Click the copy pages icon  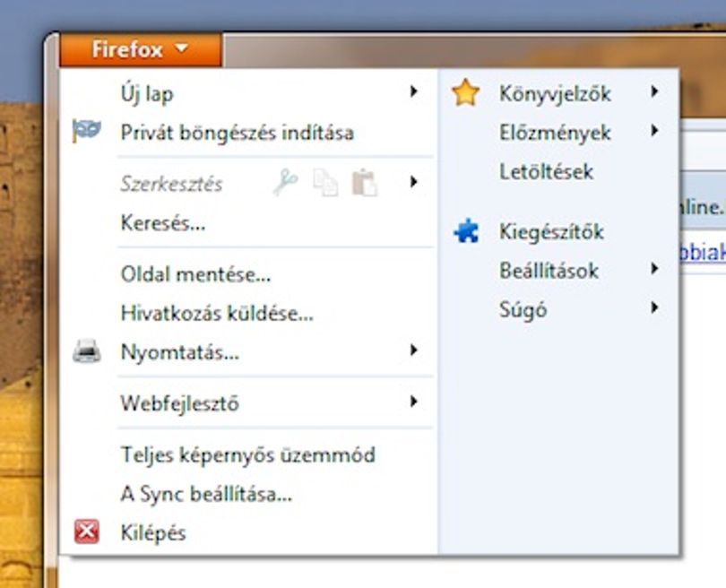point(325,183)
